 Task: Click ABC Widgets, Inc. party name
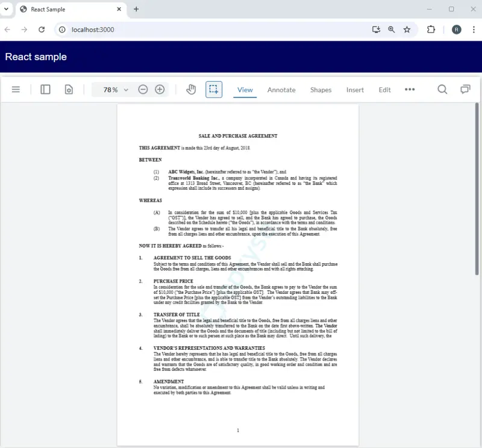pyautogui.click(x=186, y=172)
